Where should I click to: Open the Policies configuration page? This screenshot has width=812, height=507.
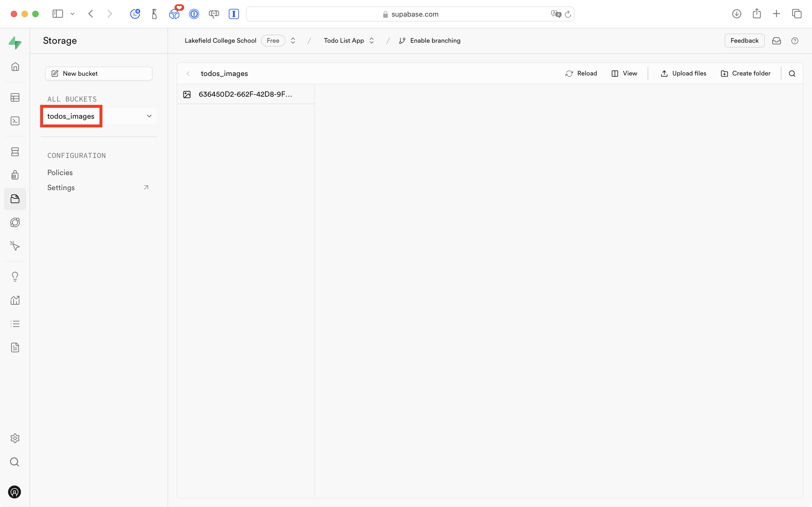click(60, 172)
